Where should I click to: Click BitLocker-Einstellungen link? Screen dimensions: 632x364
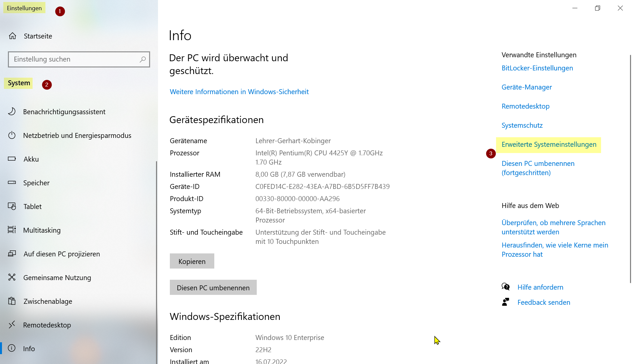pyautogui.click(x=537, y=68)
